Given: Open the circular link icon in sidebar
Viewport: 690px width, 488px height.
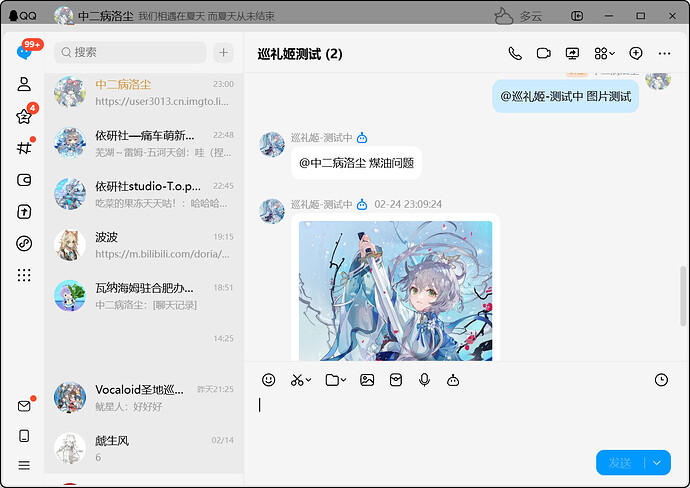Looking at the screenshot, I should tap(24, 243).
